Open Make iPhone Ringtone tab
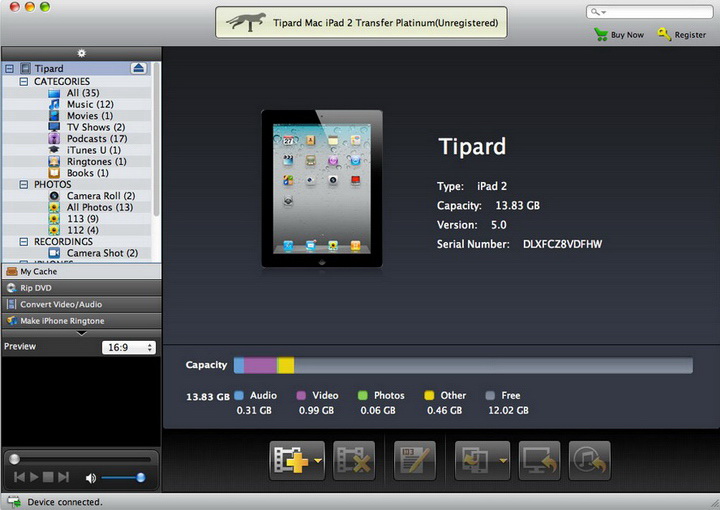The image size is (720, 510). [x=81, y=321]
